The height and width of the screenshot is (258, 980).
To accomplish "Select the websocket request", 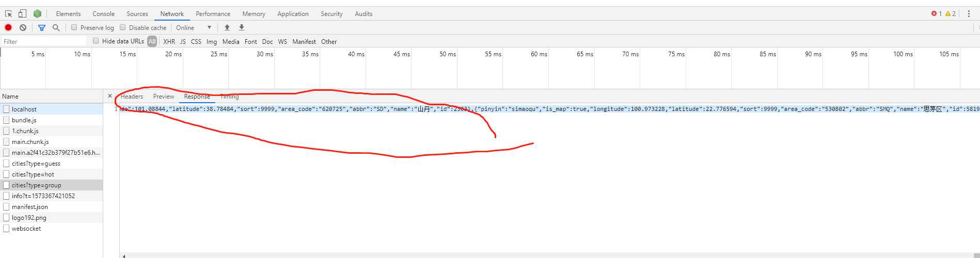I will pyautogui.click(x=52, y=228).
